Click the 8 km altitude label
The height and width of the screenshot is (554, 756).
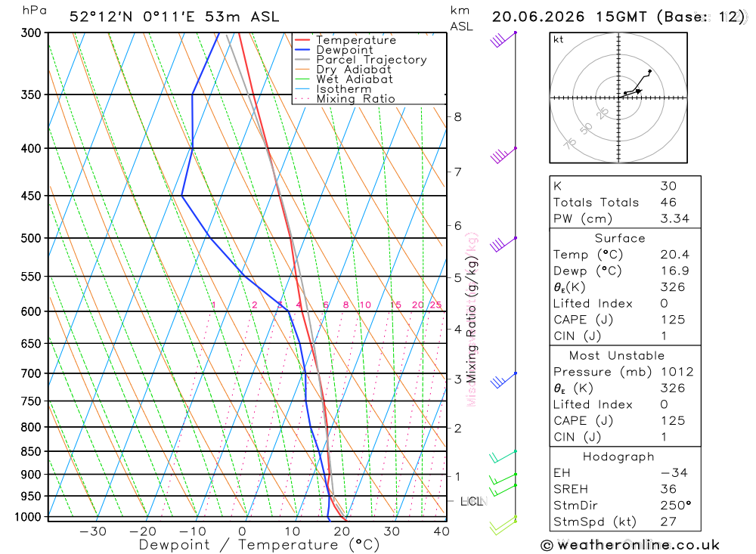457,117
